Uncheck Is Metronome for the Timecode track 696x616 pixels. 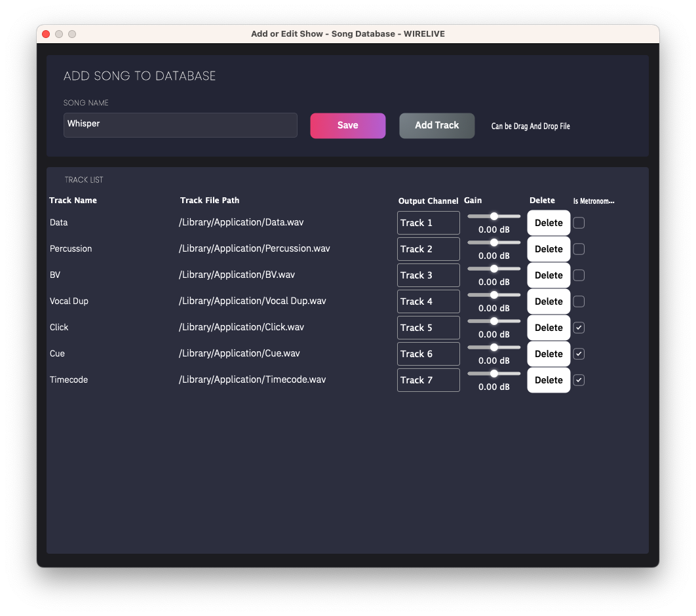(x=579, y=380)
